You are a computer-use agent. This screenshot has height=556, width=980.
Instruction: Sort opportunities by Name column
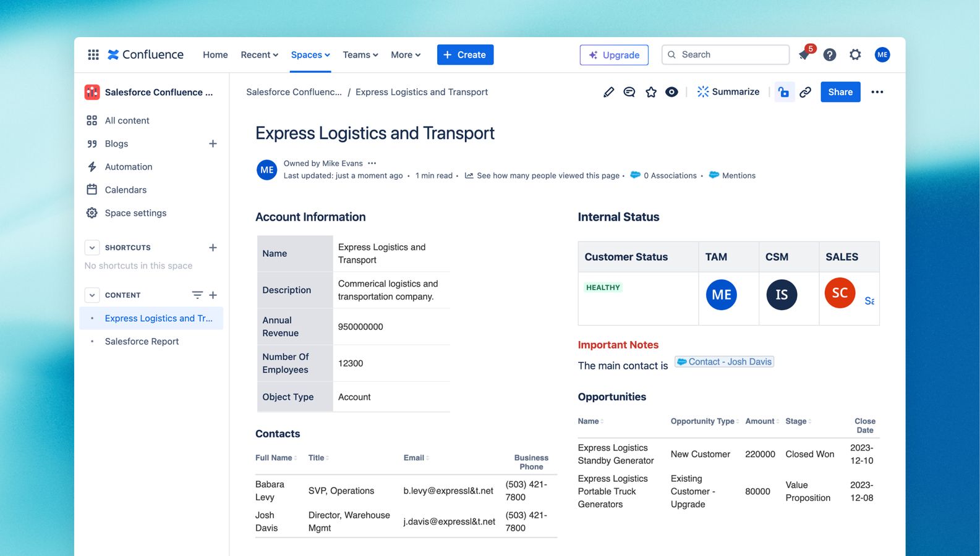point(590,421)
